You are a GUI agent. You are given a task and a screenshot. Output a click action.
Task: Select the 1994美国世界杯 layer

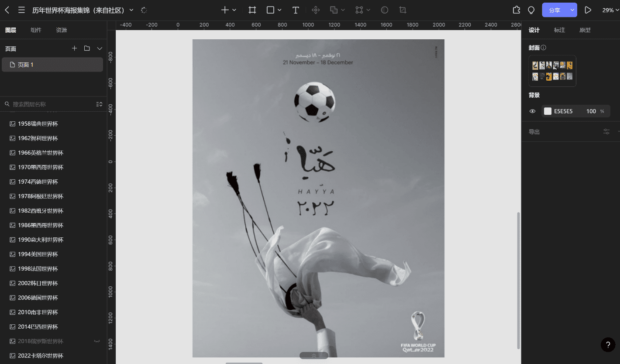point(53,254)
